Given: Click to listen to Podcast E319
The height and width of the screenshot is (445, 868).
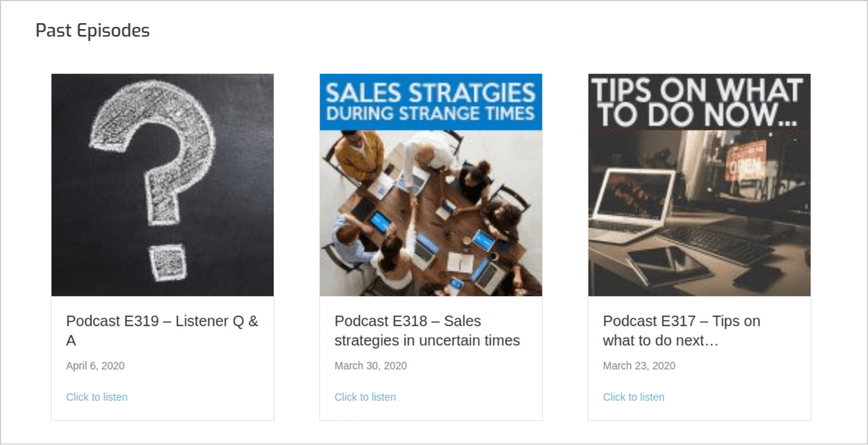Looking at the screenshot, I should point(97,397).
